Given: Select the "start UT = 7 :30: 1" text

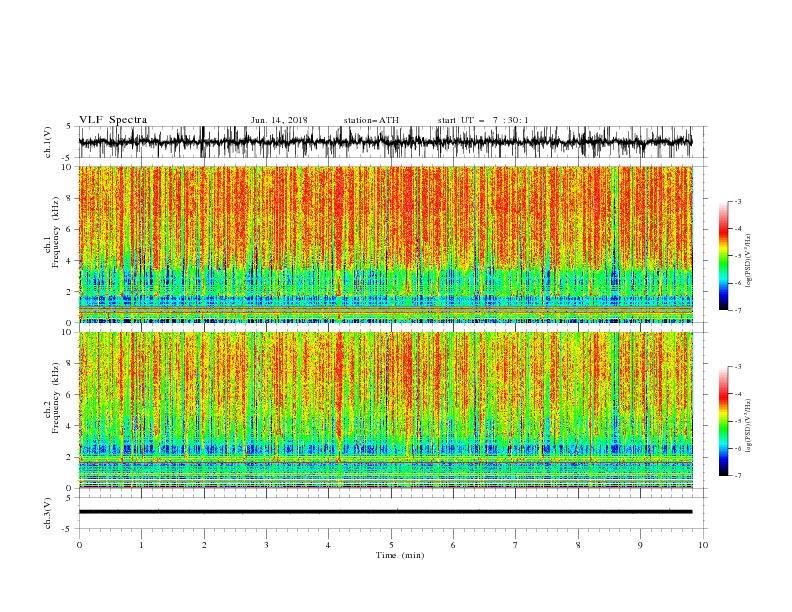Looking at the screenshot, I should (483, 120).
